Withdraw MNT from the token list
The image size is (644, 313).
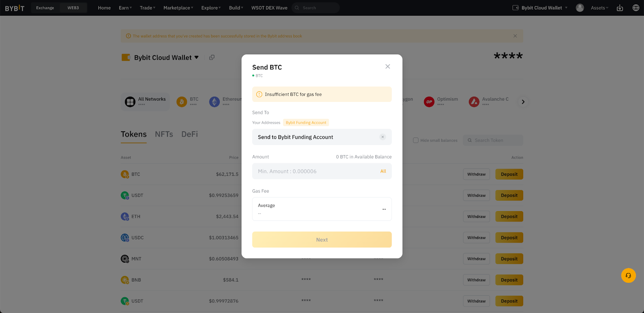click(477, 259)
